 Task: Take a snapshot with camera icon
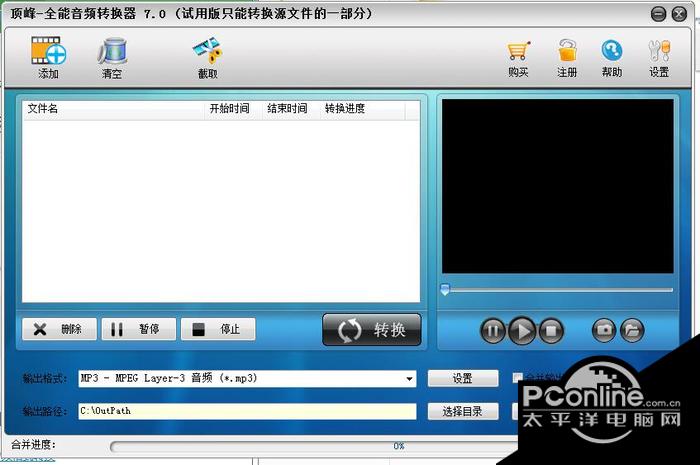point(604,330)
